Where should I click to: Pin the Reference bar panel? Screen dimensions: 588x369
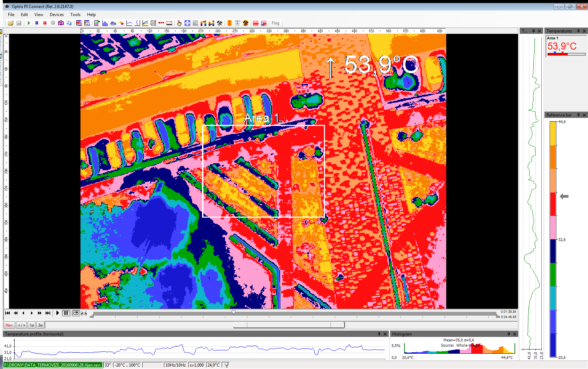click(x=578, y=115)
